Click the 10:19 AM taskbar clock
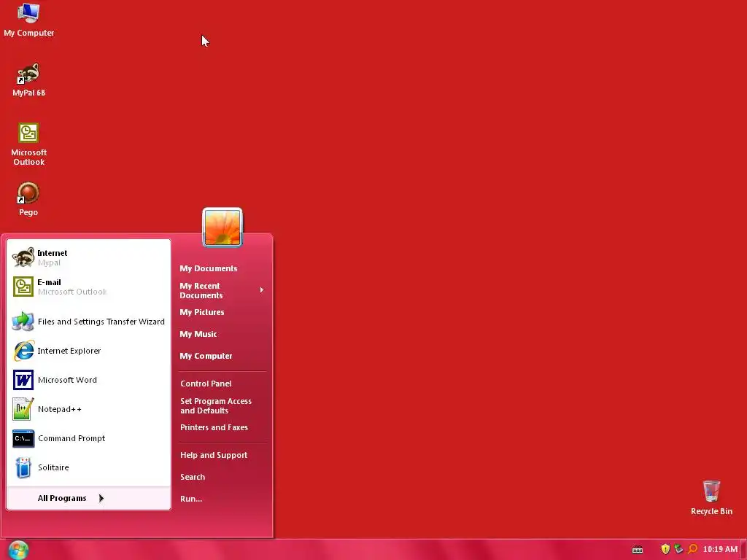747x560 pixels. (x=720, y=549)
